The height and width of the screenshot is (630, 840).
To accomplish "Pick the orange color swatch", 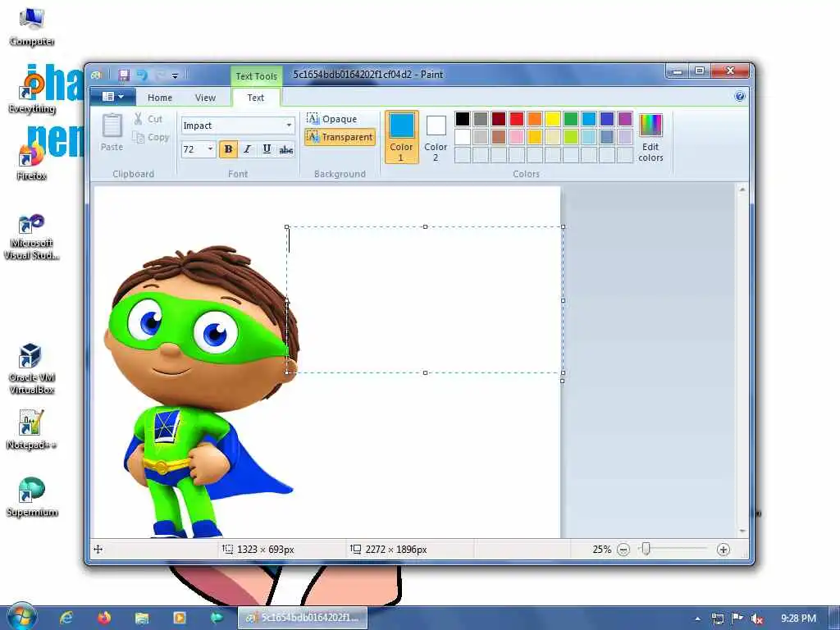I will coord(535,118).
